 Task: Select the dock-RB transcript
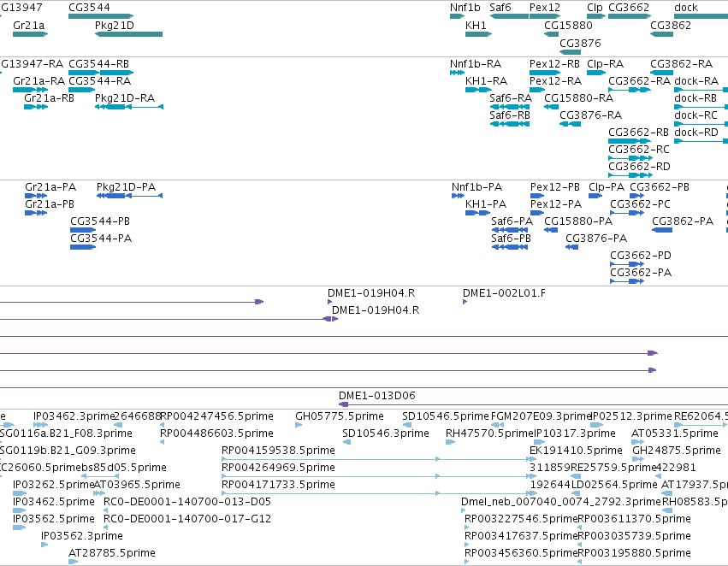(x=701, y=107)
